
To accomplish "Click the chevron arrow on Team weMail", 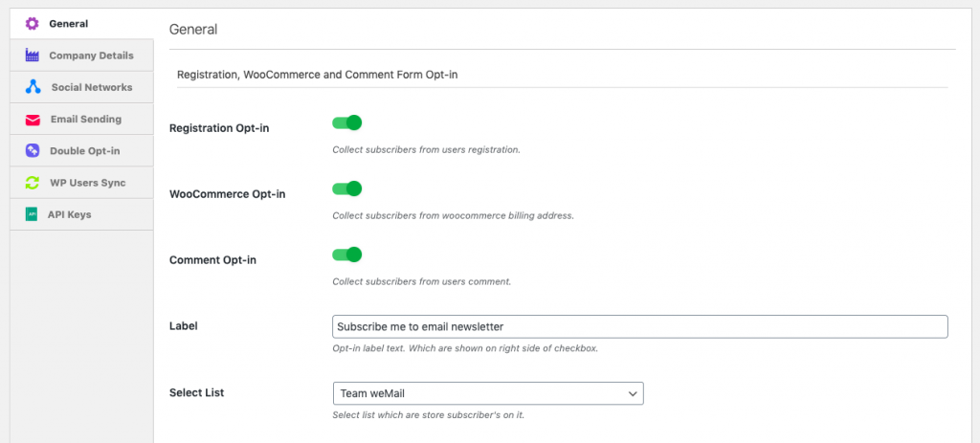I will pyautogui.click(x=633, y=393).
